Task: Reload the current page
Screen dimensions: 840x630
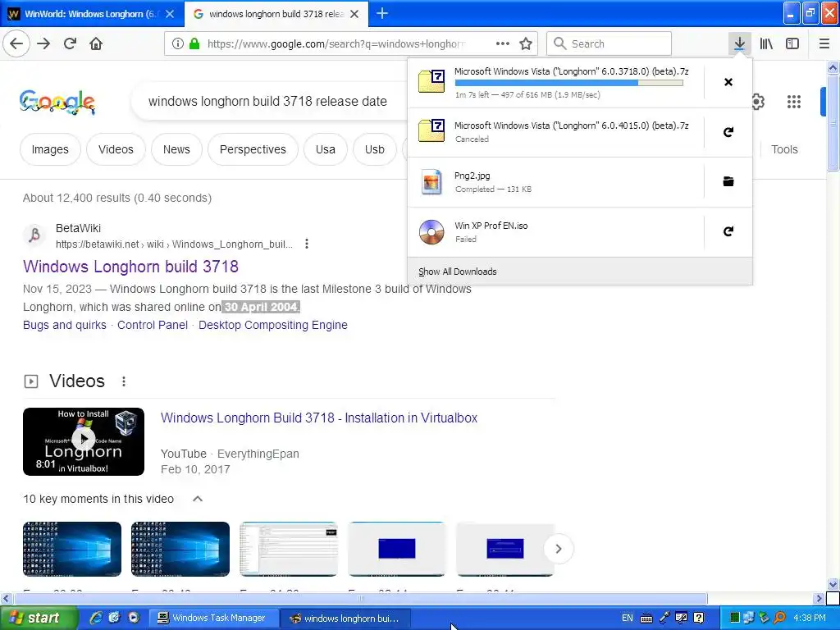Action: point(70,43)
